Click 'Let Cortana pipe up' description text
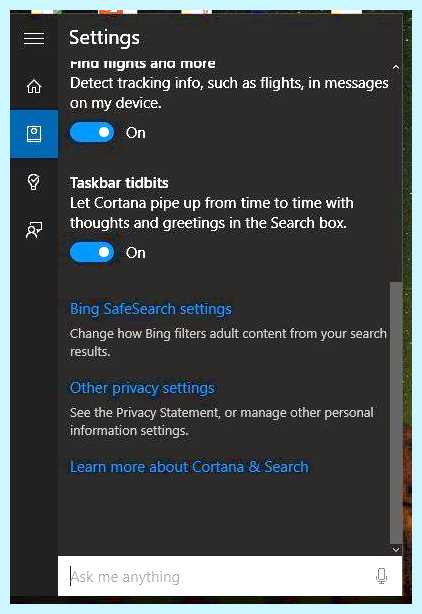The image size is (422, 614). [x=212, y=213]
